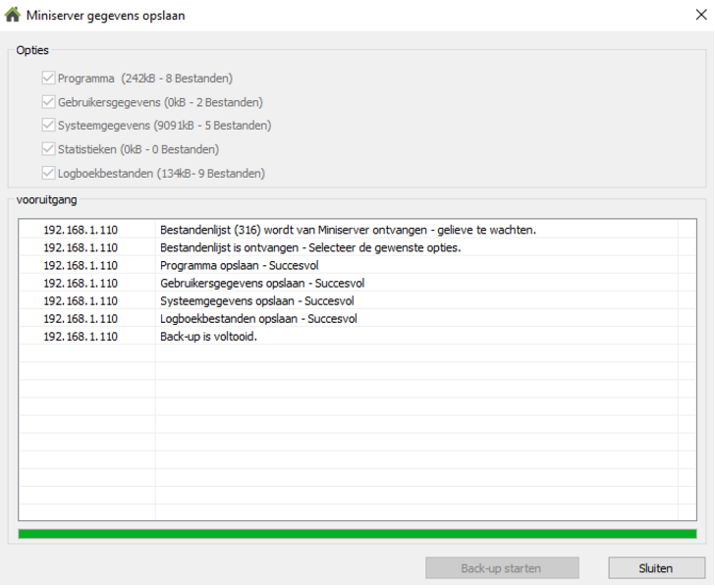The image size is (715, 588).
Task: Toggle the Systeemgegevens checkbox
Action: click(48, 126)
